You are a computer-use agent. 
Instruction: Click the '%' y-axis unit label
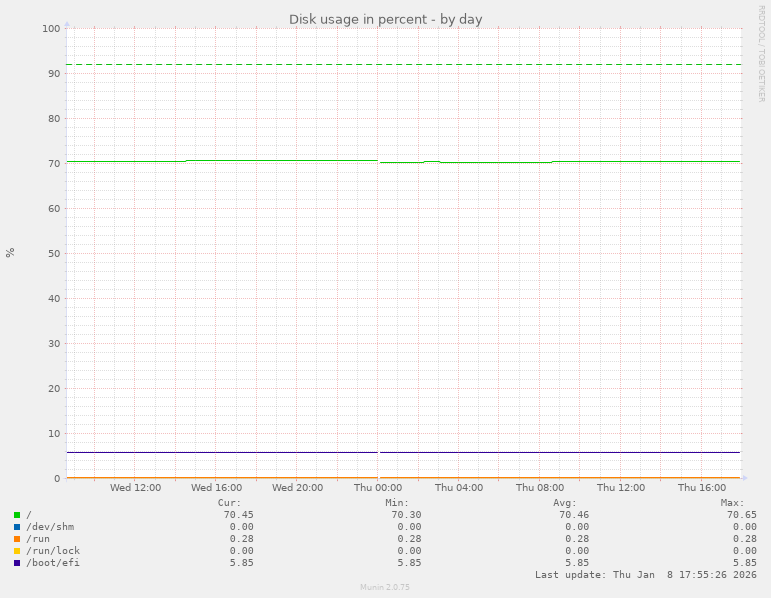(x=10, y=253)
